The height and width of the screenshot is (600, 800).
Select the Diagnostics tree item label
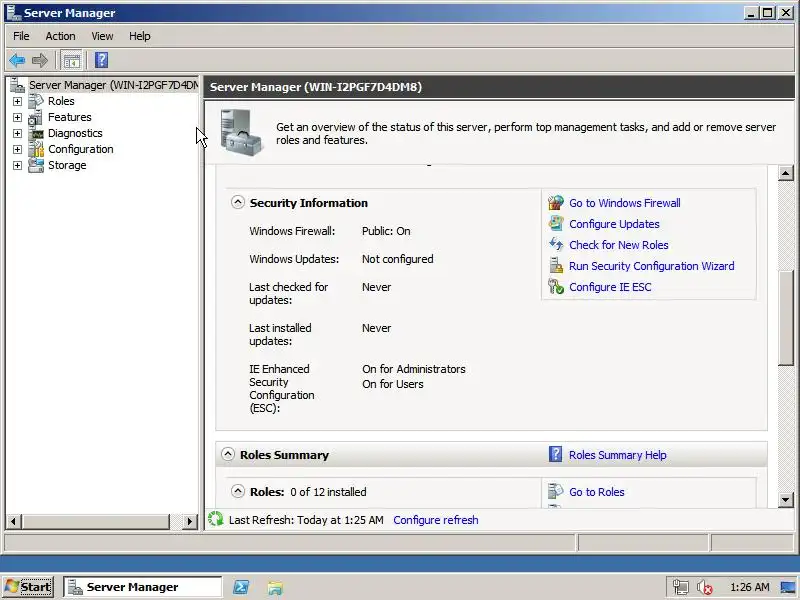click(75, 133)
